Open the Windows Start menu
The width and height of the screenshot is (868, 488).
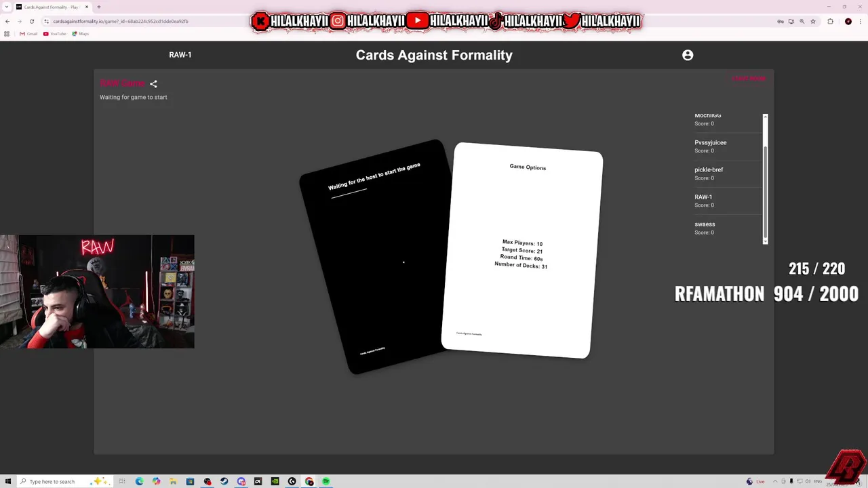8,481
